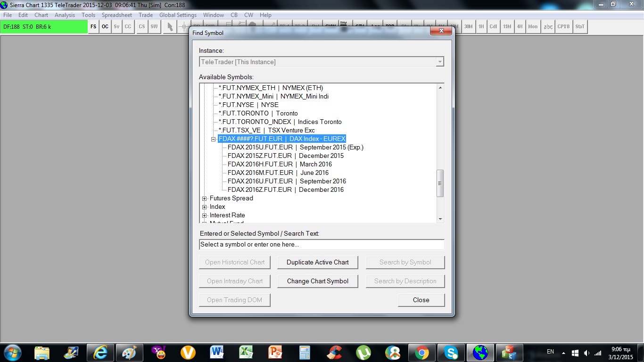The image size is (644, 362).
Task: Expand the Index tree node
Action: pyautogui.click(x=205, y=207)
